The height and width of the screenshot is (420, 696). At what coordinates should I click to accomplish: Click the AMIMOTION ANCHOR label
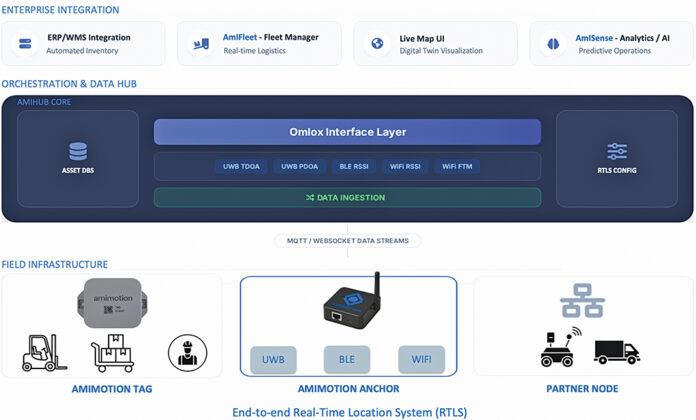[348, 389]
